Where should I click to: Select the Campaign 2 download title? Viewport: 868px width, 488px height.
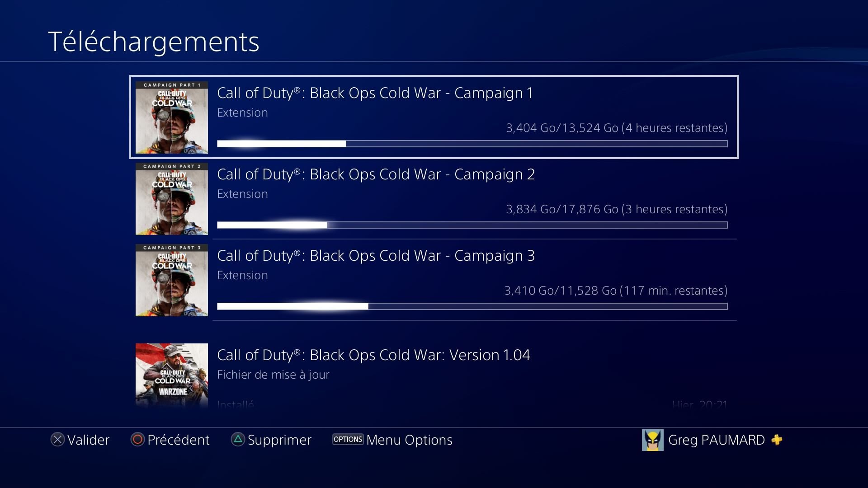click(376, 174)
